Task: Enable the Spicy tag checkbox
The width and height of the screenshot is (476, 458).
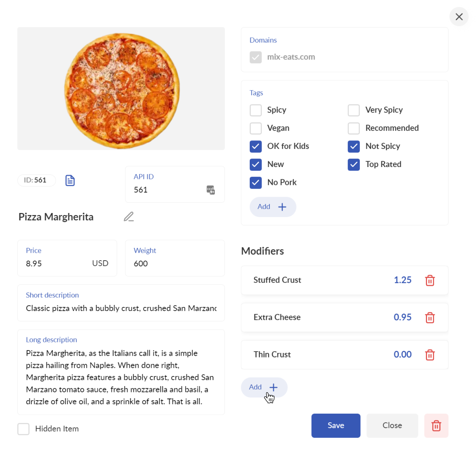Action: click(255, 110)
